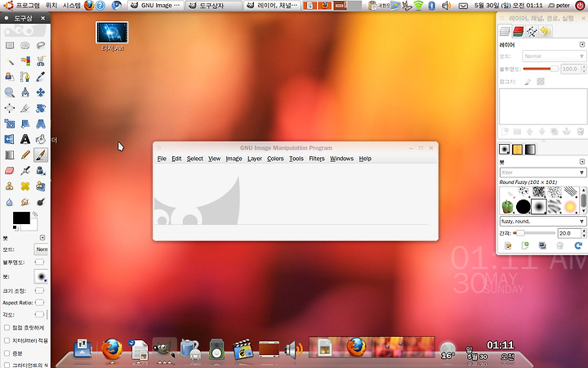Select the Clone stamp tool

(9, 186)
